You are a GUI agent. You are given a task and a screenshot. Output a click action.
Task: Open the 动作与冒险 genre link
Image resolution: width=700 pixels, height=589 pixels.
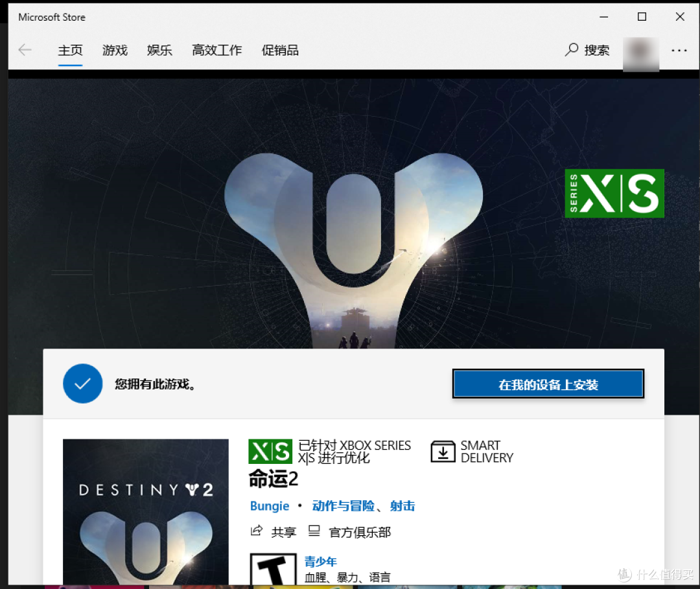(344, 506)
